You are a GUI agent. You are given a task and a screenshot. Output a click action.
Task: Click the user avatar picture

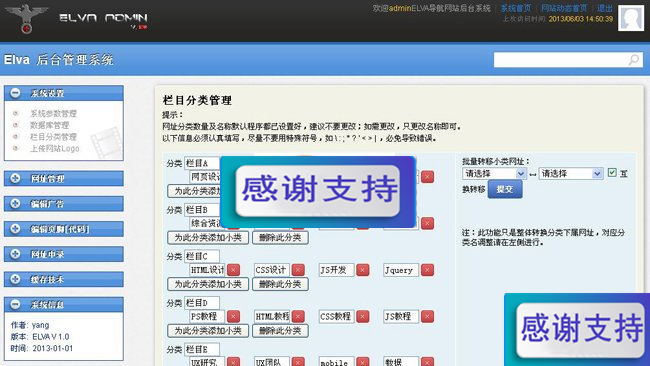click(x=631, y=18)
